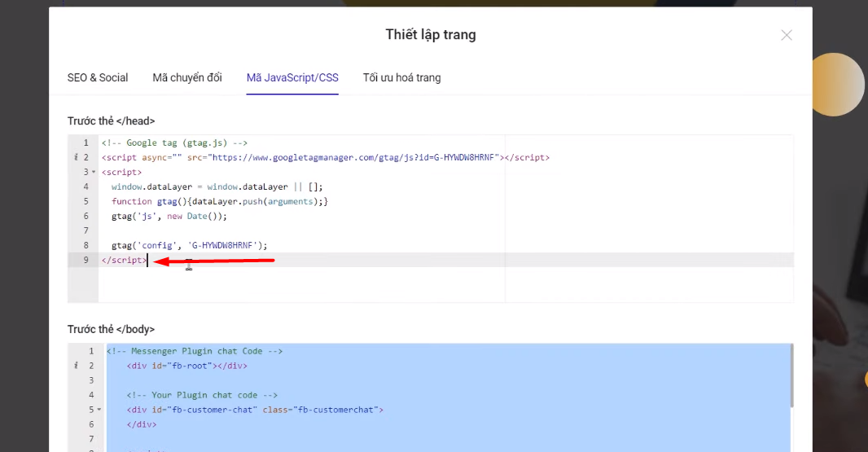Click line number 1 in head editor gutter
This screenshot has width=868, height=452.
point(85,143)
